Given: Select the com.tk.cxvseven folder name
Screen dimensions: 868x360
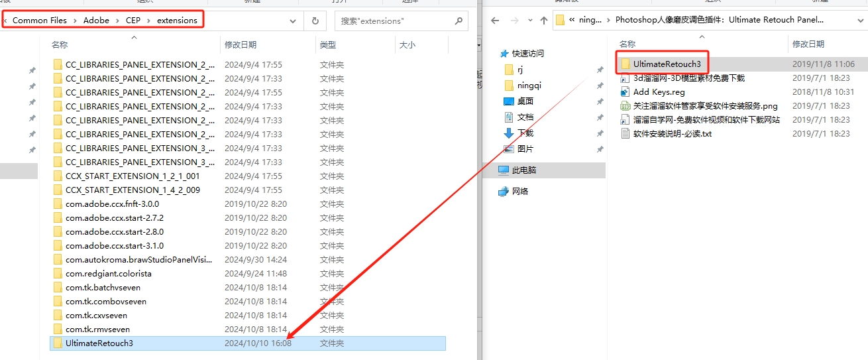Looking at the screenshot, I should [x=96, y=315].
